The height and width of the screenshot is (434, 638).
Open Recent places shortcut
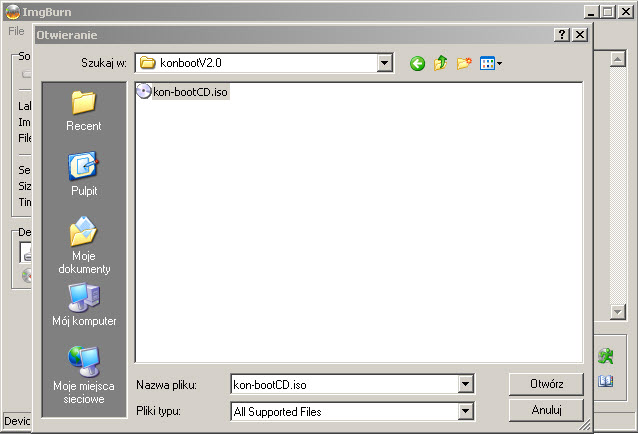pos(84,111)
